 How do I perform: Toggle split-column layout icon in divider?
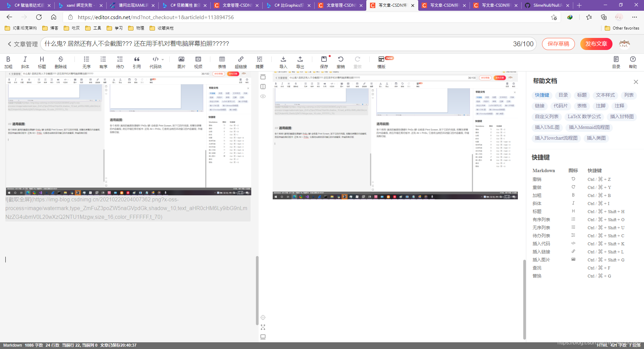pyautogui.click(x=263, y=87)
